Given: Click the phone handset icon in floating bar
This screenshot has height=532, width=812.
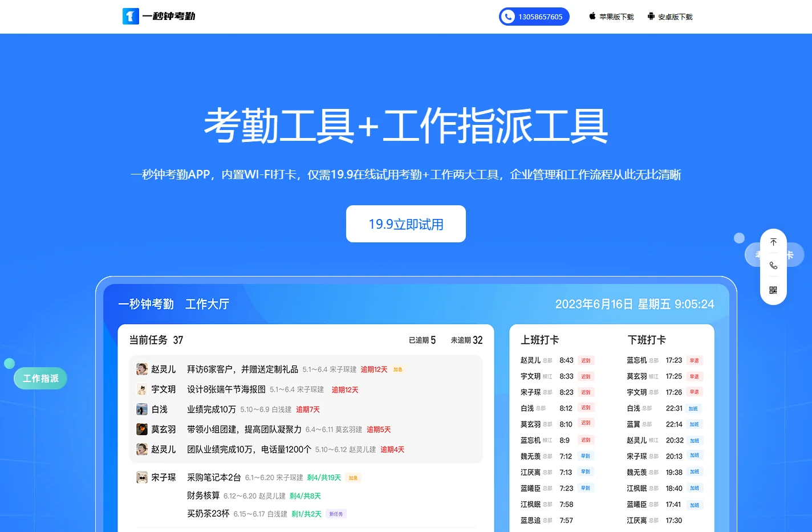Looking at the screenshot, I should pyautogui.click(x=773, y=266).
